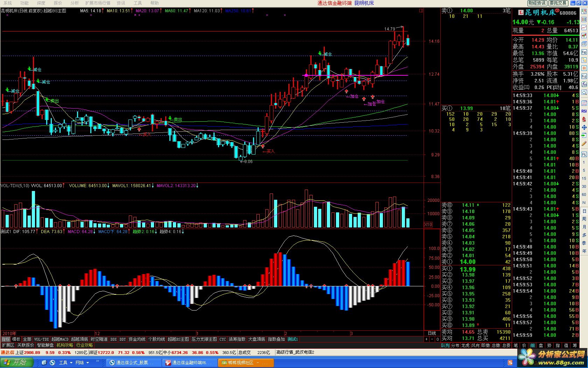Switch to 年 yearly period

(584, 251)
